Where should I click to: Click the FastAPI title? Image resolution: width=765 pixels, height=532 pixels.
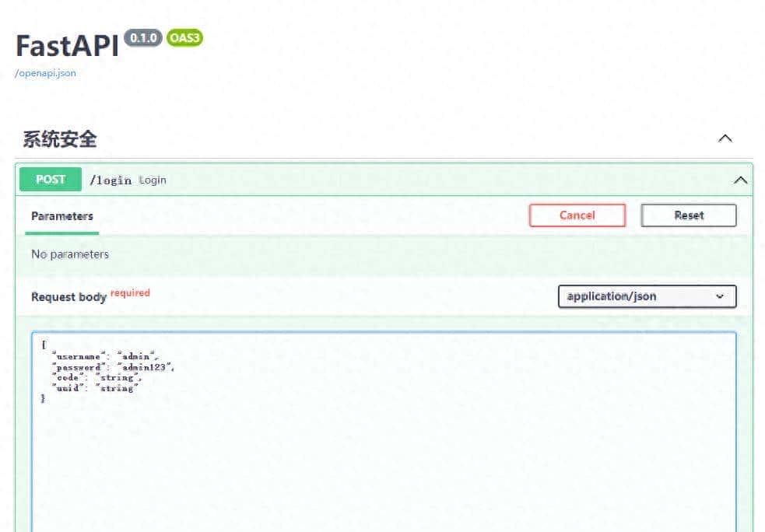(68, 47)
